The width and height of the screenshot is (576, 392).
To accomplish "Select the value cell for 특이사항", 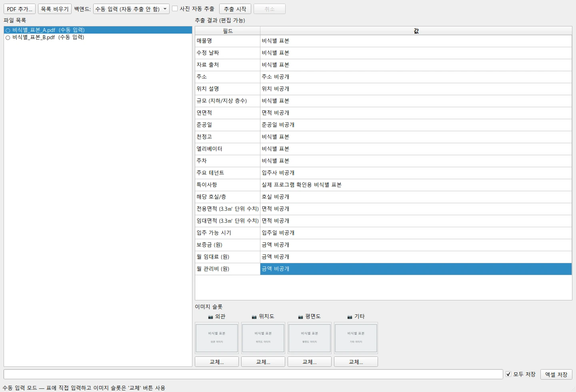I will click(x=416, y=185).
